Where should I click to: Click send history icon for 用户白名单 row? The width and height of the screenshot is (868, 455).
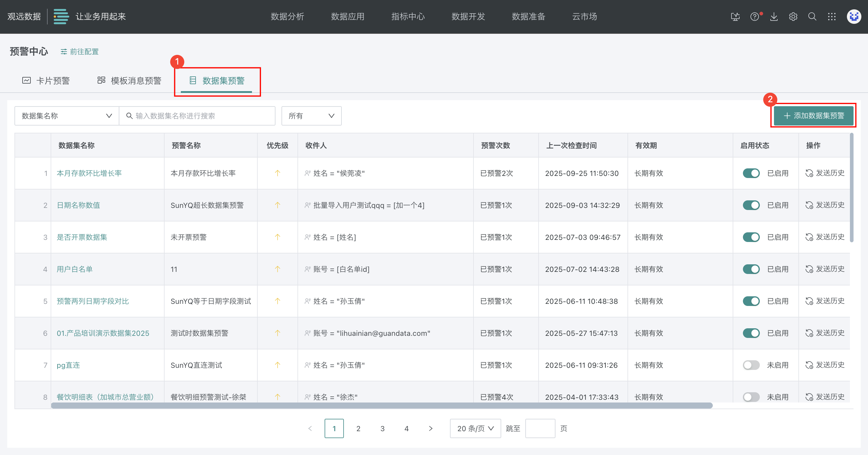[x=809, y=269]
